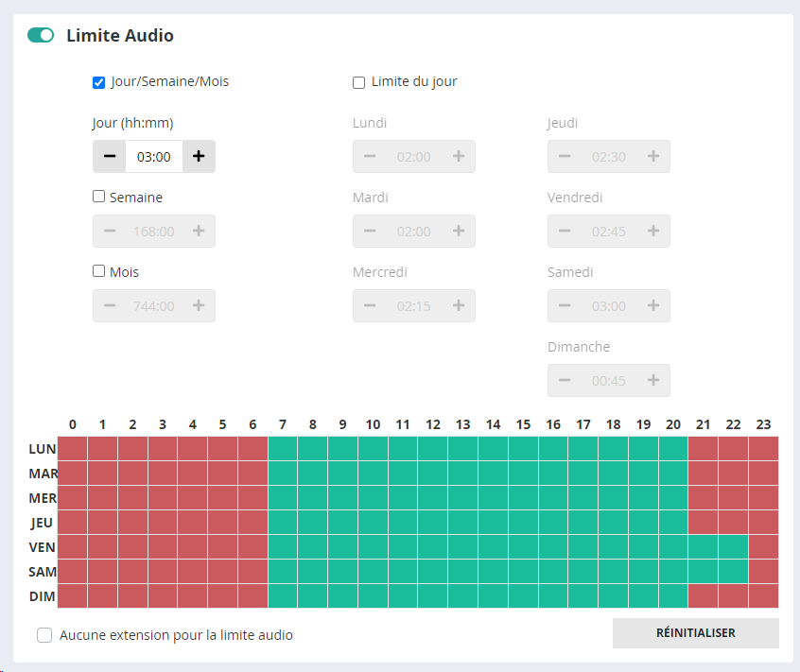Click the plus icon for Jour limit
This screenshot has height=672, width=800.
199,157
